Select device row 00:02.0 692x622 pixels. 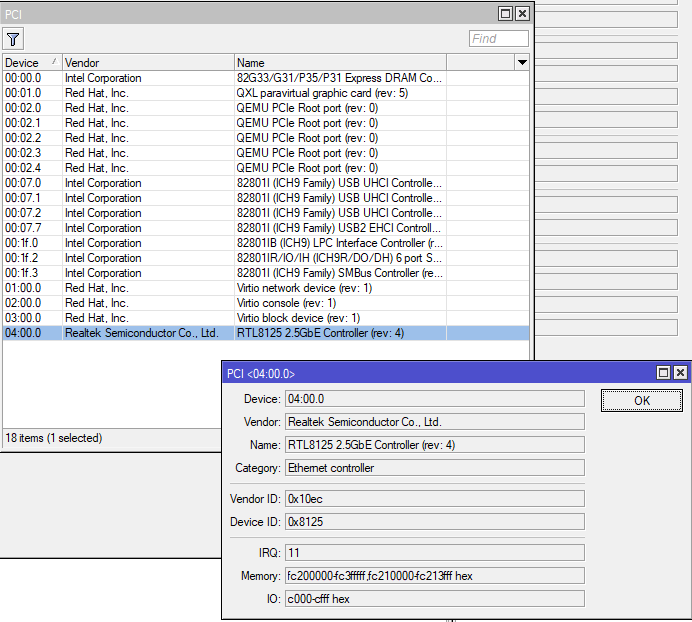tap(266, 108)
